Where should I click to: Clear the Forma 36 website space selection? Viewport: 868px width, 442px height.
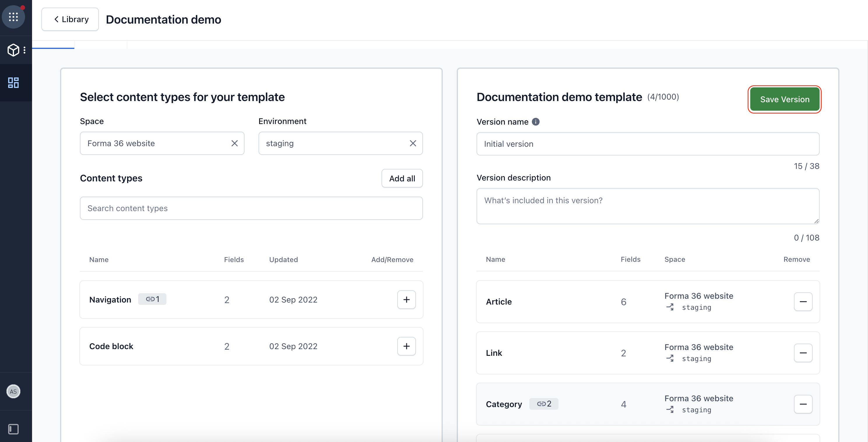coord(235,144)
